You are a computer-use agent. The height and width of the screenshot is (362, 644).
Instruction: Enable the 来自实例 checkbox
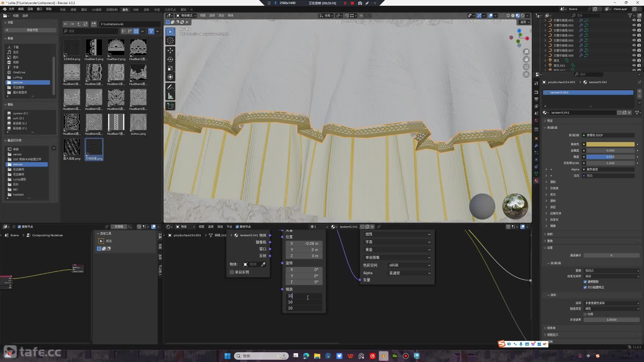(x=232, y=272)
